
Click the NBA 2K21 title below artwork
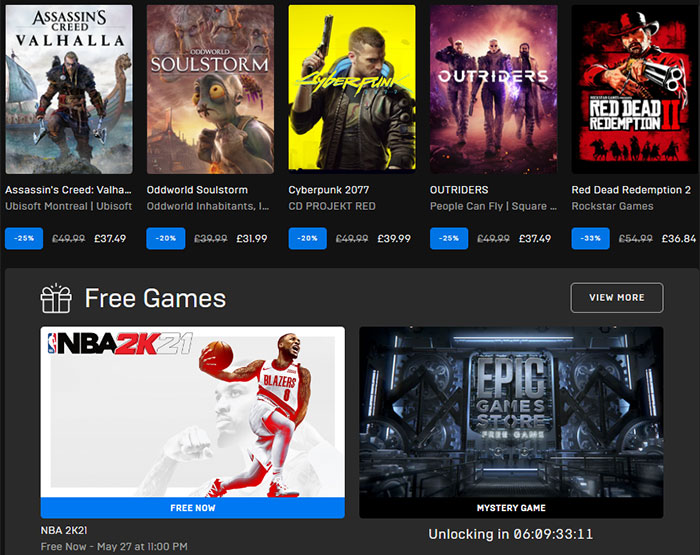(64, 530)
